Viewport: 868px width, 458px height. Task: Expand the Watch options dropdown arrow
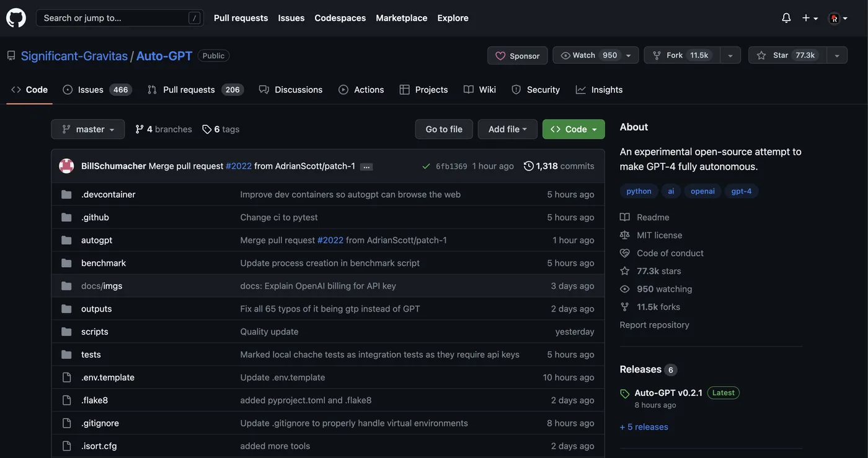pos(629,56)
